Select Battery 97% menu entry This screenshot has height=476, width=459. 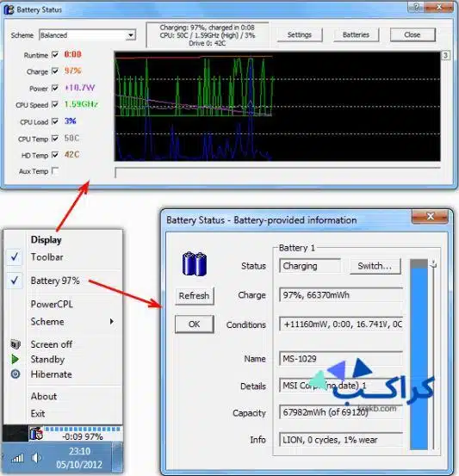[x=55, y=281]
